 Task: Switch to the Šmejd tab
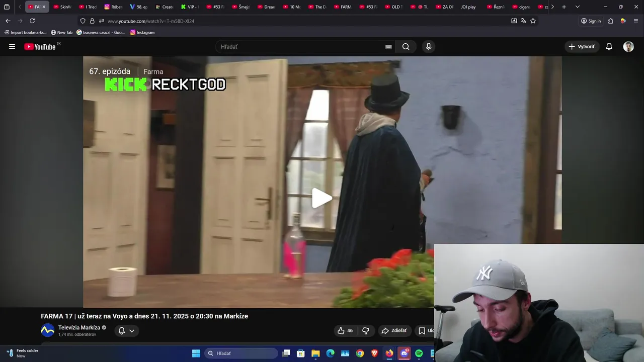(x=240, y=7)
